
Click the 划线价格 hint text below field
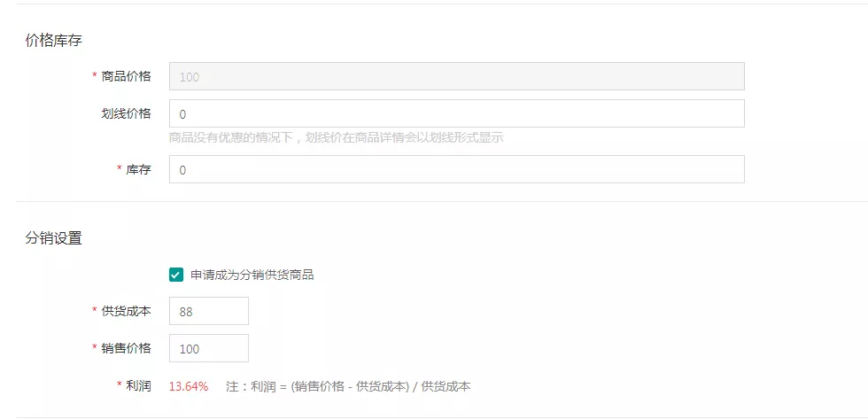pyautogui.click(x=336, y=138)
